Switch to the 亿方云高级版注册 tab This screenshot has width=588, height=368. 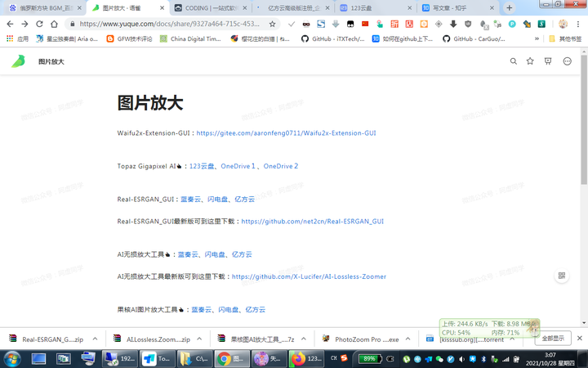point(293,8)
